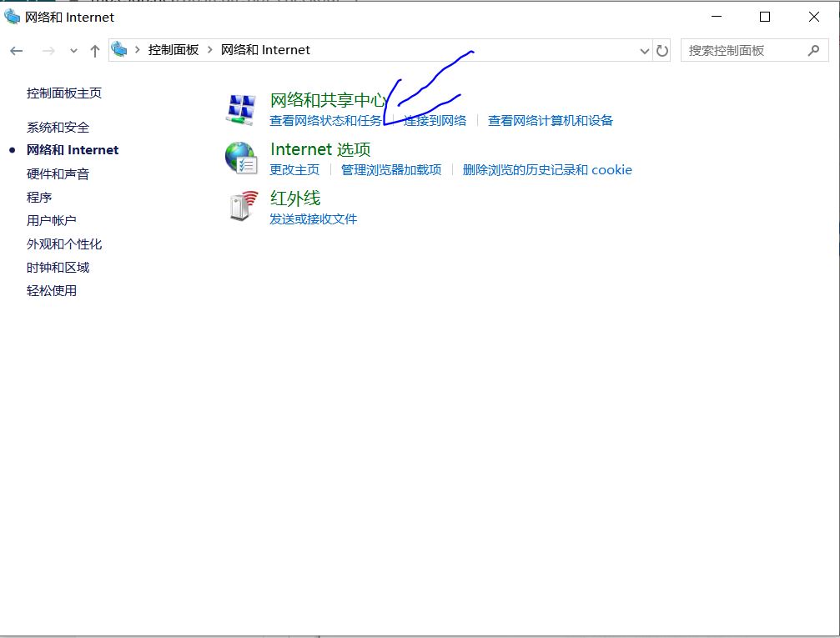Close the 网络和 Internet window

[x=814, y=17]
